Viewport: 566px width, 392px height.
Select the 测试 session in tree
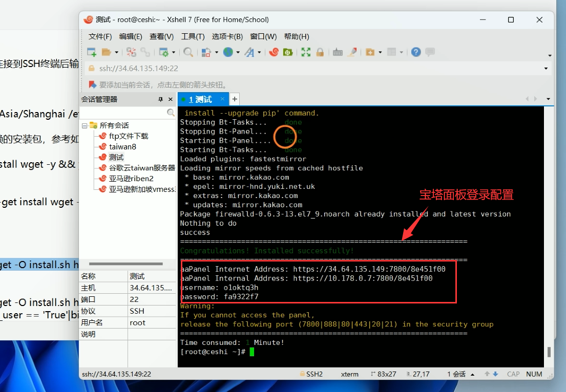(x=116, y=157)
